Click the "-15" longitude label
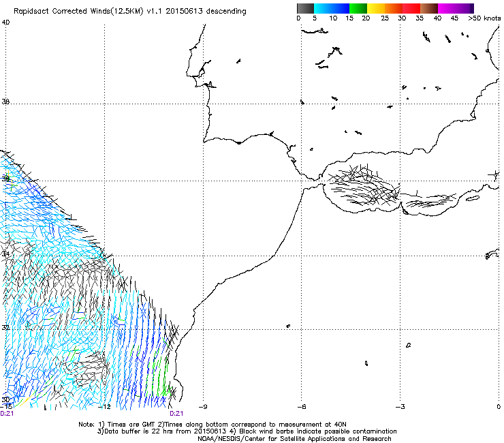 [x=5, y=407]
